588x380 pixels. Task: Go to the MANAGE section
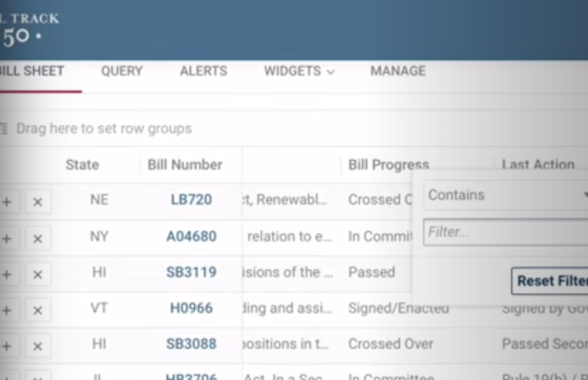[398, 71]
